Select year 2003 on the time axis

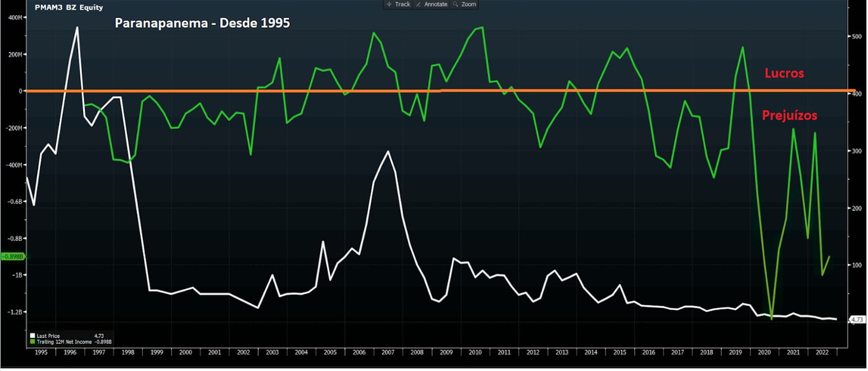pyautogui.click(x=273, y=351)
